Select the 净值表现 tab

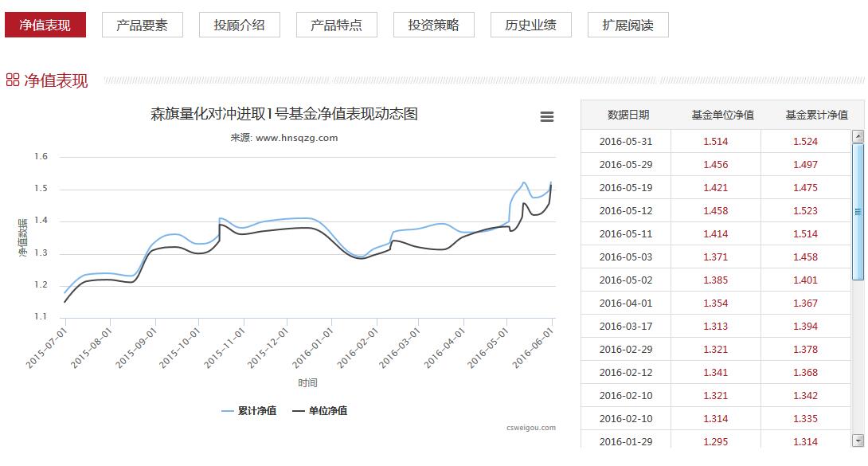coord(45,25)
